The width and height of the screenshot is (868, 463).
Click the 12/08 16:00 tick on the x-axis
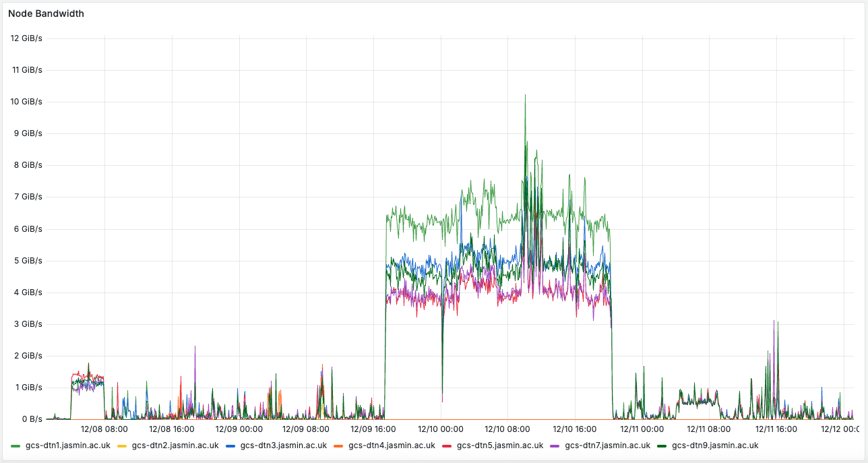(x=171, y=429)
